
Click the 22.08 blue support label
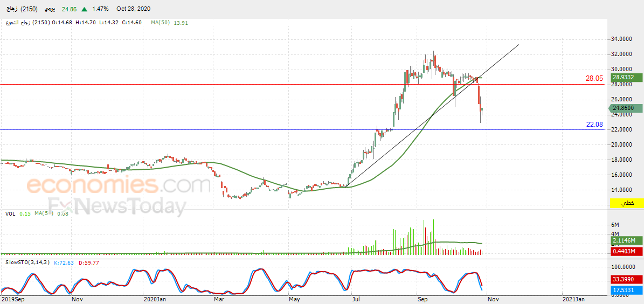click(x=594, y=124)
